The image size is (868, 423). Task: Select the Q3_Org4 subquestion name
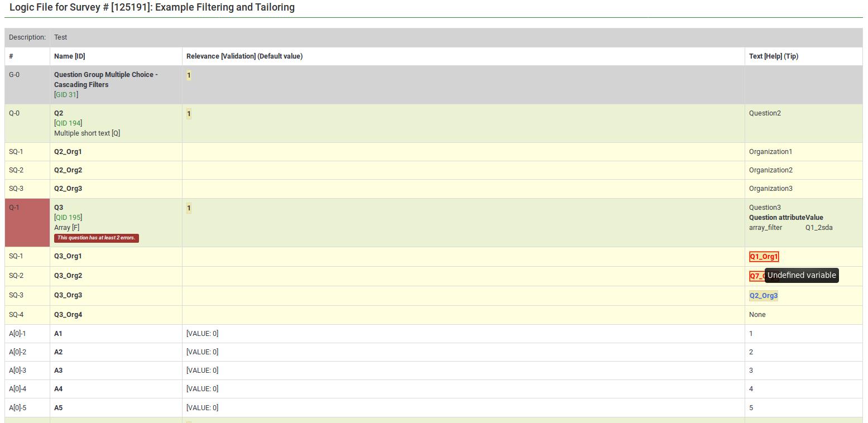point(68,315)
